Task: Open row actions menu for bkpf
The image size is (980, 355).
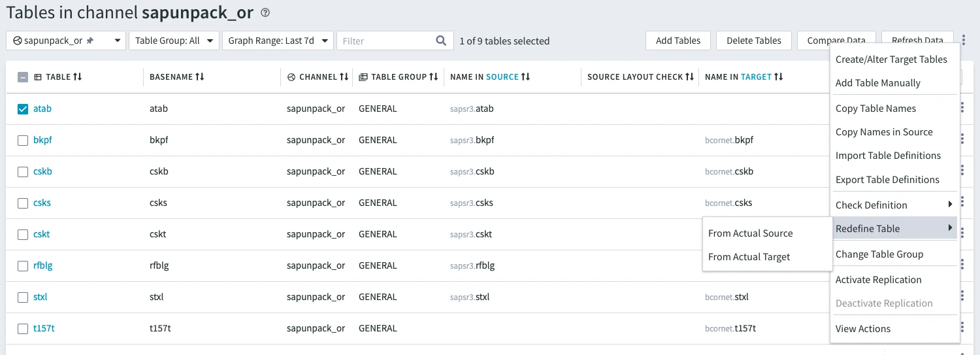Action: point(962,140)
